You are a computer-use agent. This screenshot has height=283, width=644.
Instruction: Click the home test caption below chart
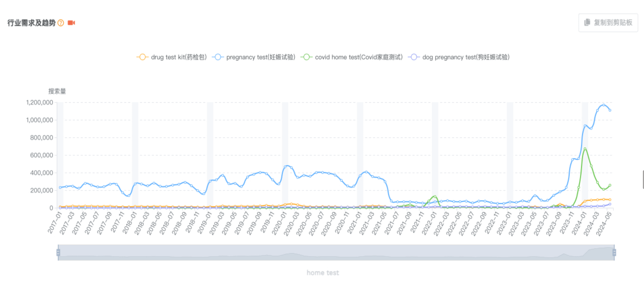coord(323,273)
